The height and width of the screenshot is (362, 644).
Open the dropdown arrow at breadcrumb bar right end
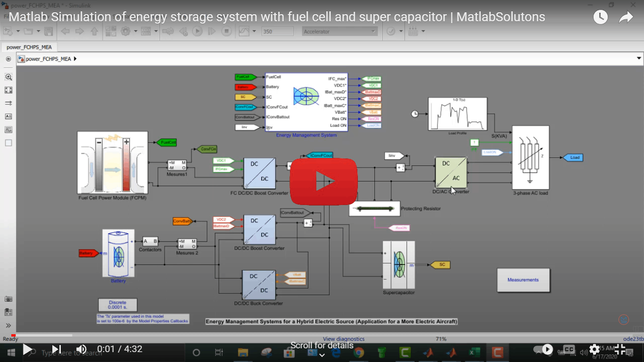pyautogui.click(x=639, y=58)
